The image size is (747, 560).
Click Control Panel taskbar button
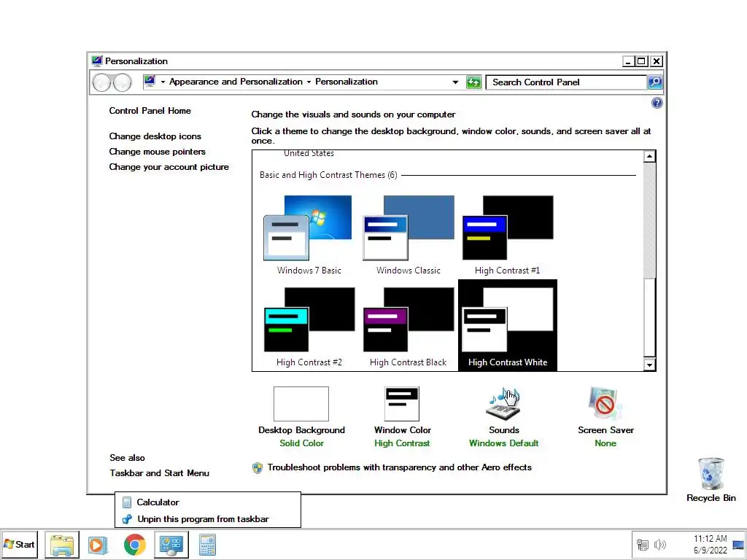coord(171,545)
